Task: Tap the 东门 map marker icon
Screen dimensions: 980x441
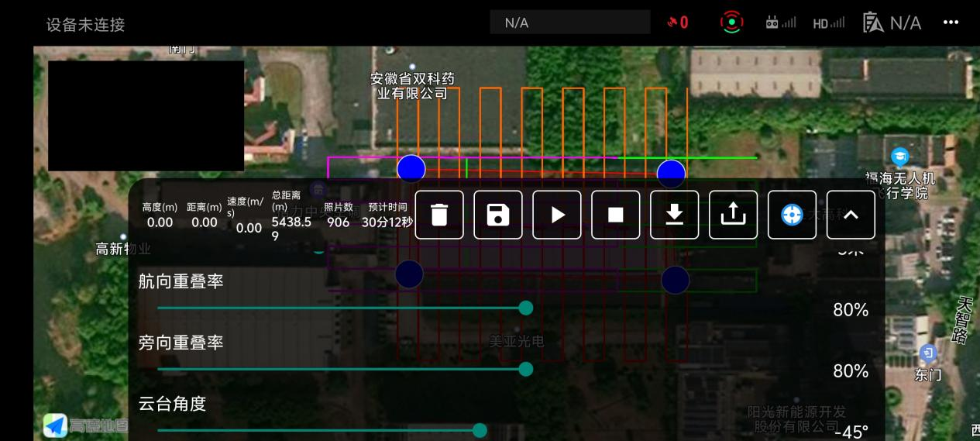Action: [927, 354]
